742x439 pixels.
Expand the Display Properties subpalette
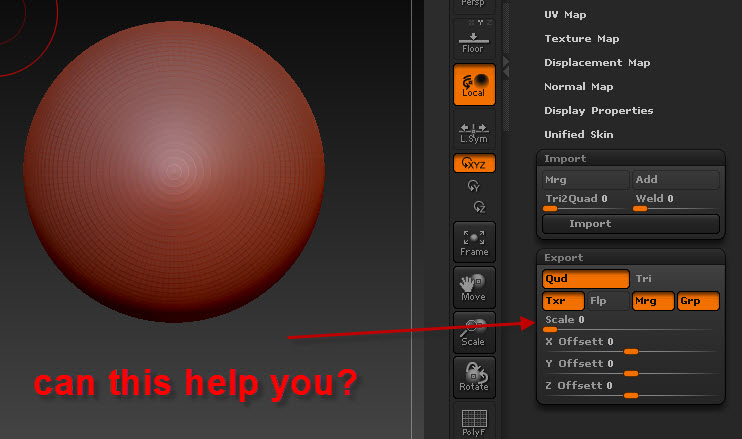coord(598,111)
